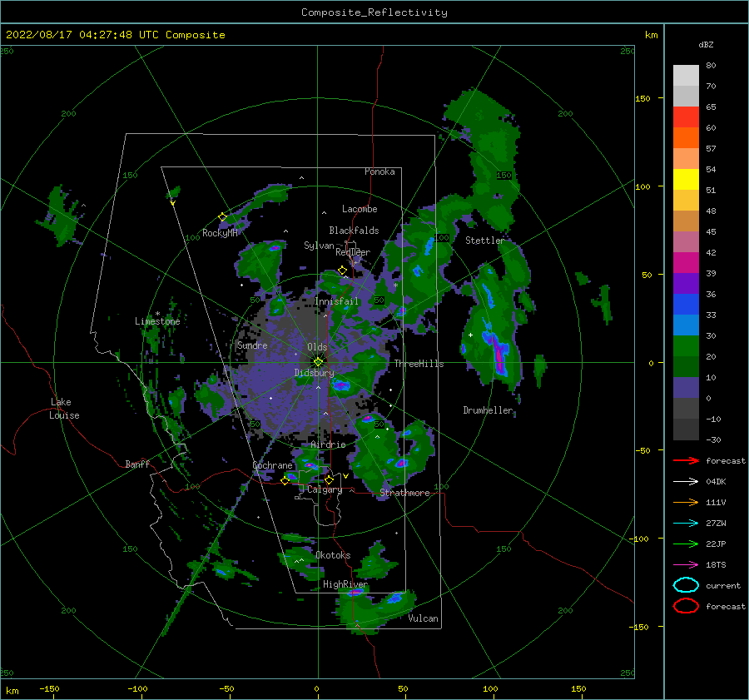Click the Blackfalds label
Viewport: 749px width, 700px height.
click(x=354, y=231)
